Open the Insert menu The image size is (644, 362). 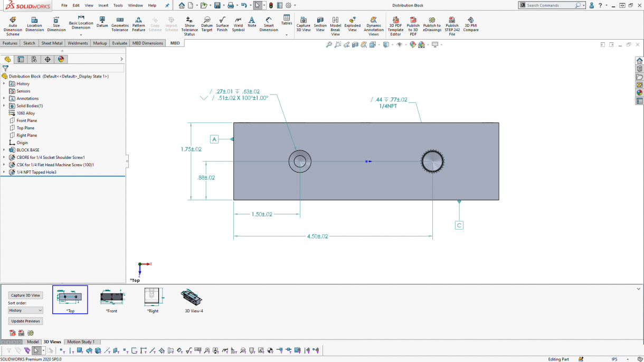click(103, 5)
